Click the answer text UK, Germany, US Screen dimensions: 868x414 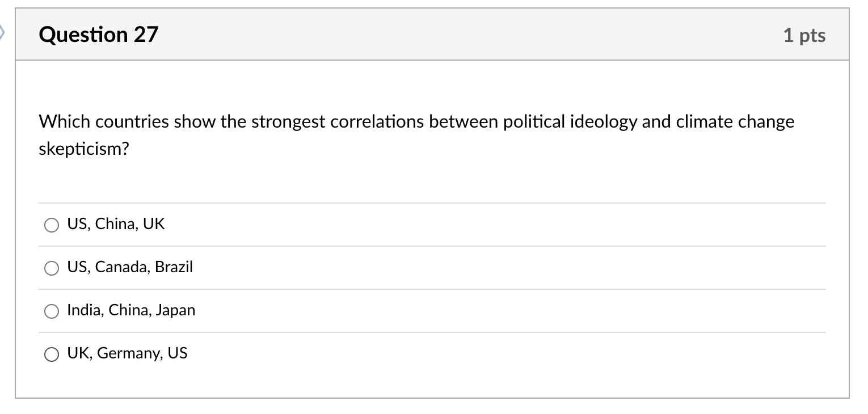pyautogui.click(x=127, y=353)
